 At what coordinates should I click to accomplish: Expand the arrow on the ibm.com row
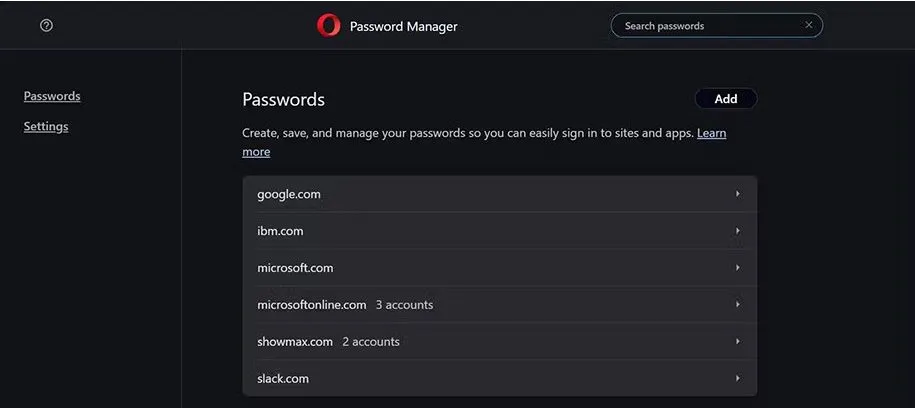tap(738, 231)
